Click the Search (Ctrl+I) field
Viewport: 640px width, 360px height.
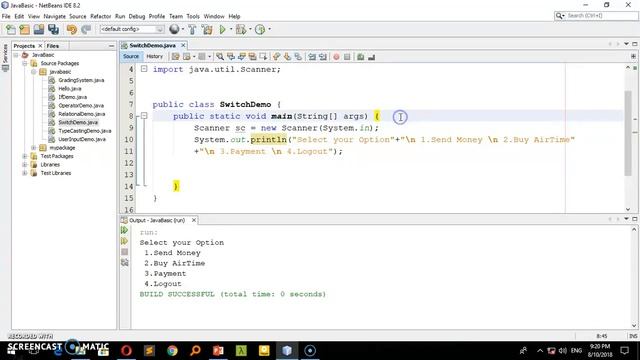coord(596,16)
